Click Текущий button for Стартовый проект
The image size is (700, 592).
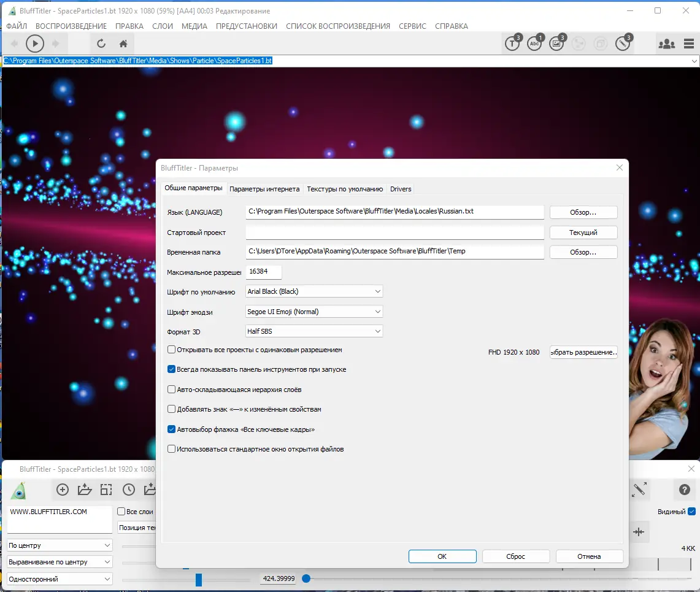click(x=583, y=232)
